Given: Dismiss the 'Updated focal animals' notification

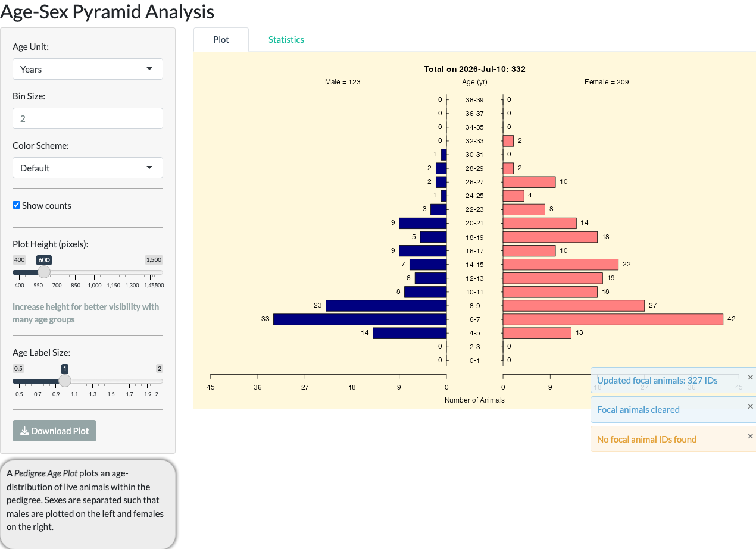Looking at the screenshot, I should coord(750,377).
